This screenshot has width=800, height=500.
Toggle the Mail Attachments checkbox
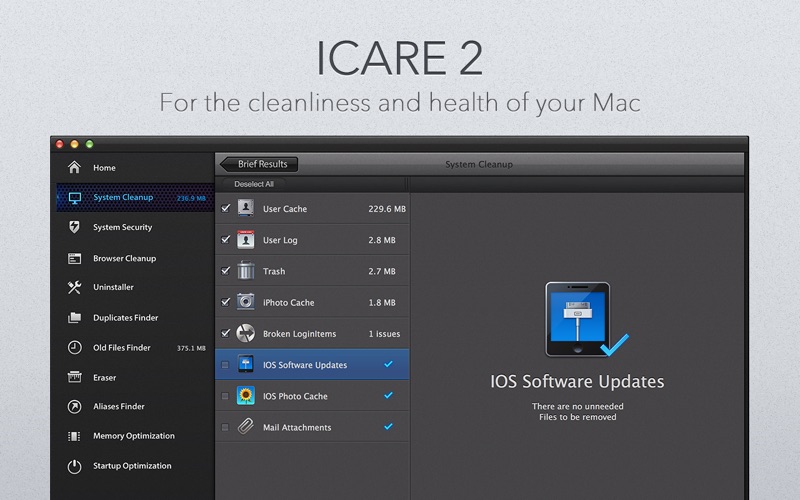225,428
